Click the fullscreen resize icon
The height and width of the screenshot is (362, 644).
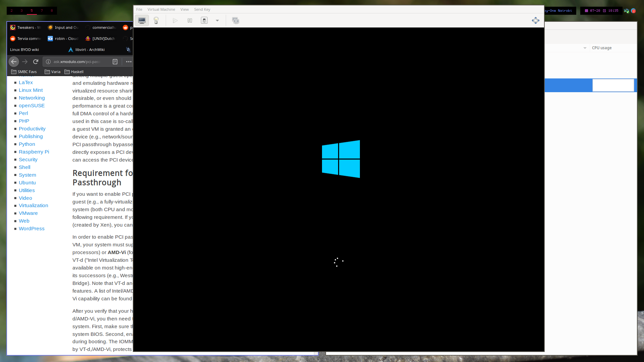(x=535, y=20)
